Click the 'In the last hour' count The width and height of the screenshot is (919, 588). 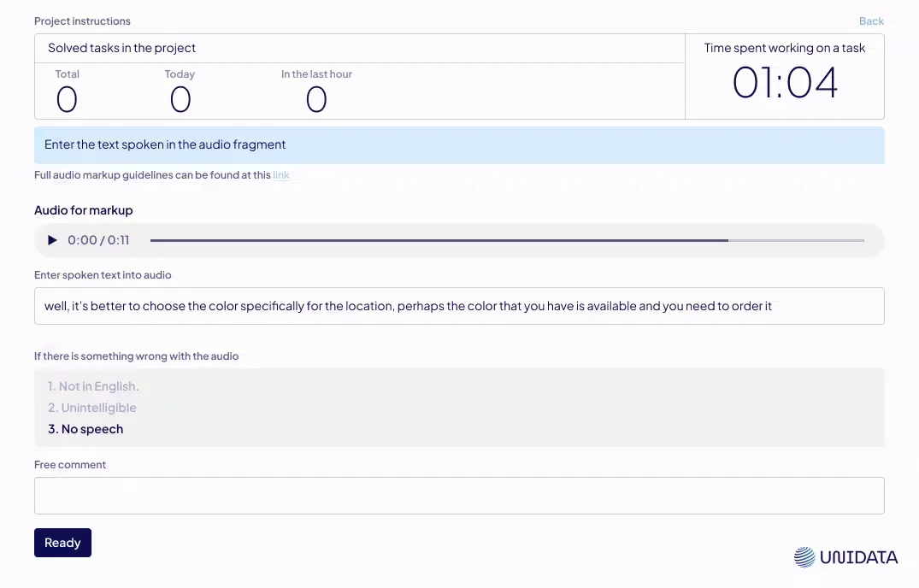point(316,99)
